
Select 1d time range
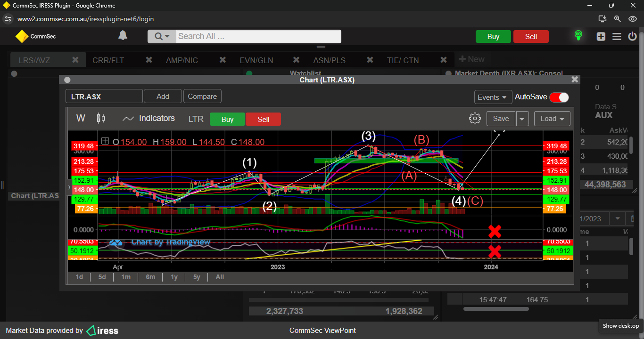click(x=79, y=277)
